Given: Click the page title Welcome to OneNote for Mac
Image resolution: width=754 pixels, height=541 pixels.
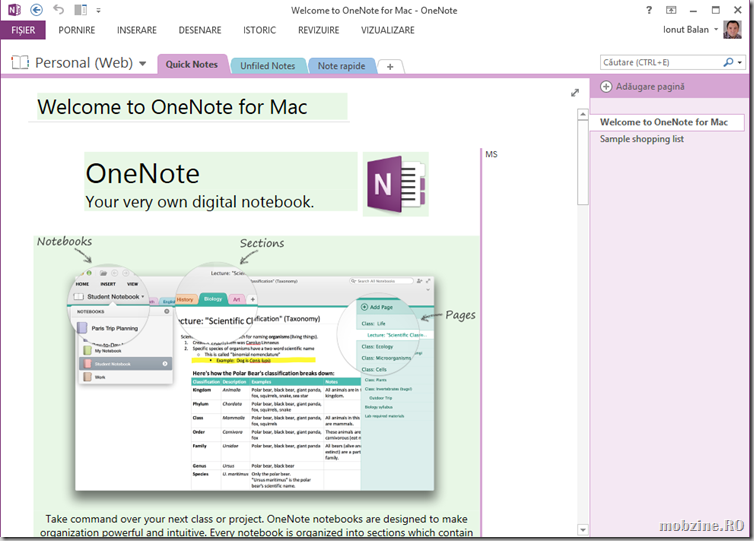Looking at the screenshot, I should pyautogui.click(x=173, y=107).
